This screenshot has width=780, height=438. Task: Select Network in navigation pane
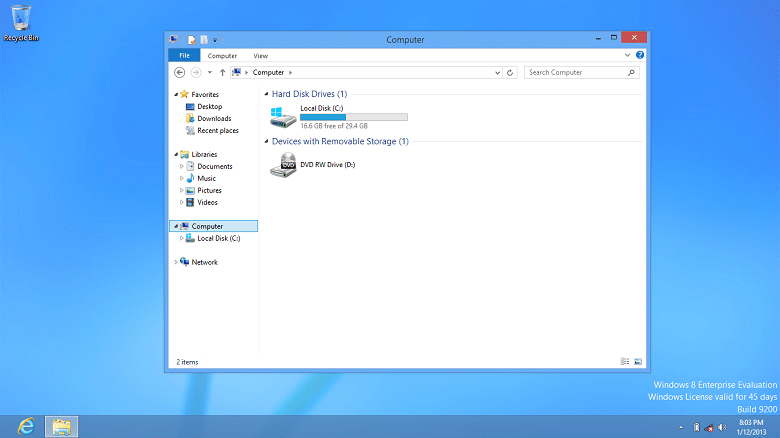coord(204,262)
